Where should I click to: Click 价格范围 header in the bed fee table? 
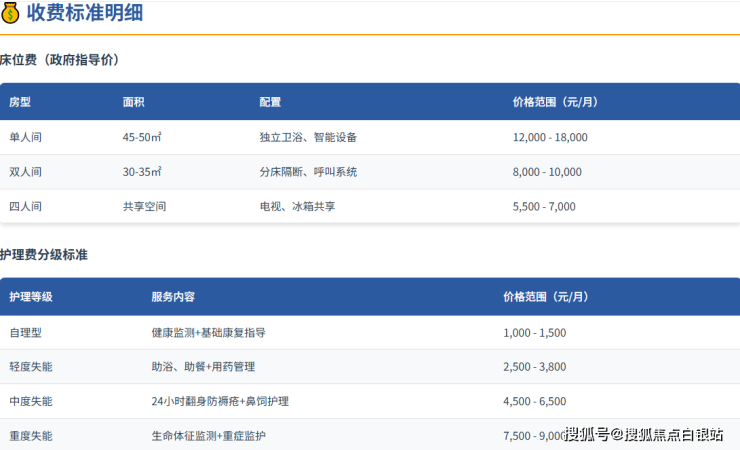(x=555, y=102)
